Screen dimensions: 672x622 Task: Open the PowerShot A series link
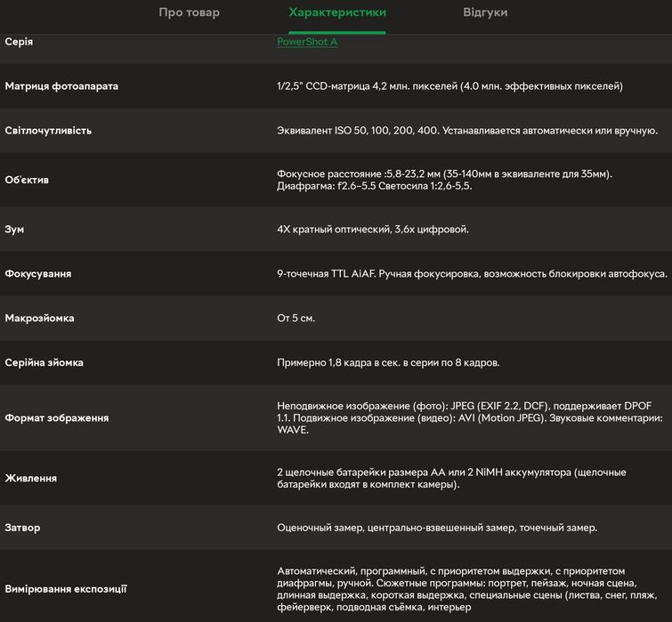307,42
